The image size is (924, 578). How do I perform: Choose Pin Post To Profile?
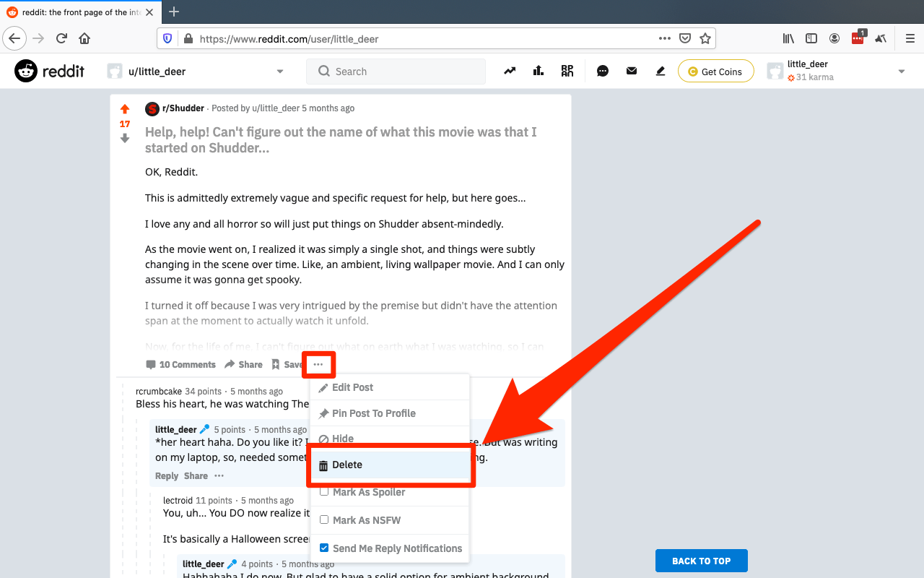point(390,413)
